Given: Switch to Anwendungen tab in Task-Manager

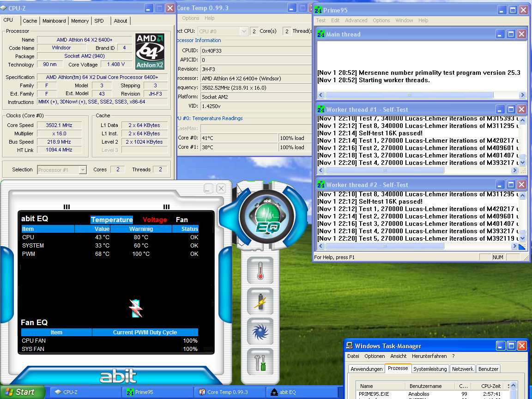Looking at the screenshot, I should coord(366,369).
